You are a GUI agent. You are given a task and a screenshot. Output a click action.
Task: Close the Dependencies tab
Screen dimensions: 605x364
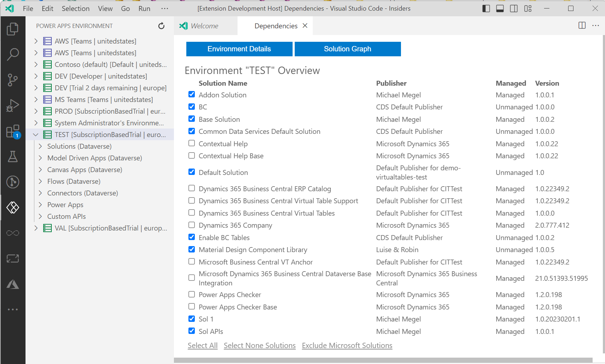click(305, 25)
